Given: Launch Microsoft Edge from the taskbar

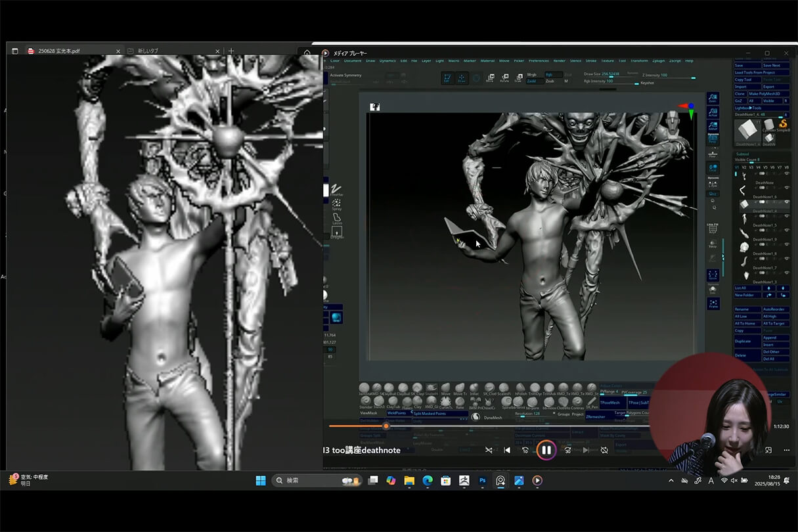Looking at the screenshot, I should 428,481.
